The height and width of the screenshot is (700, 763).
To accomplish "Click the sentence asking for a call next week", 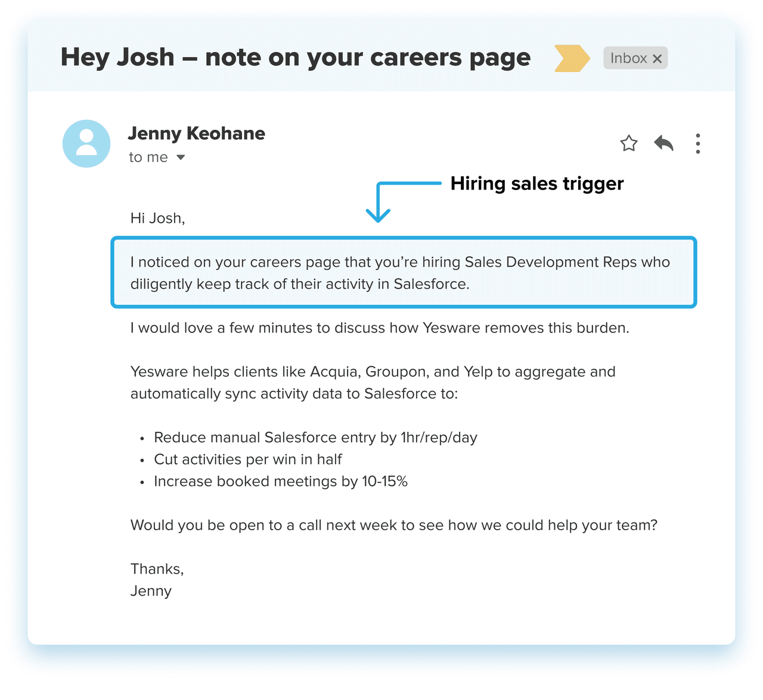I will (393, 525).
